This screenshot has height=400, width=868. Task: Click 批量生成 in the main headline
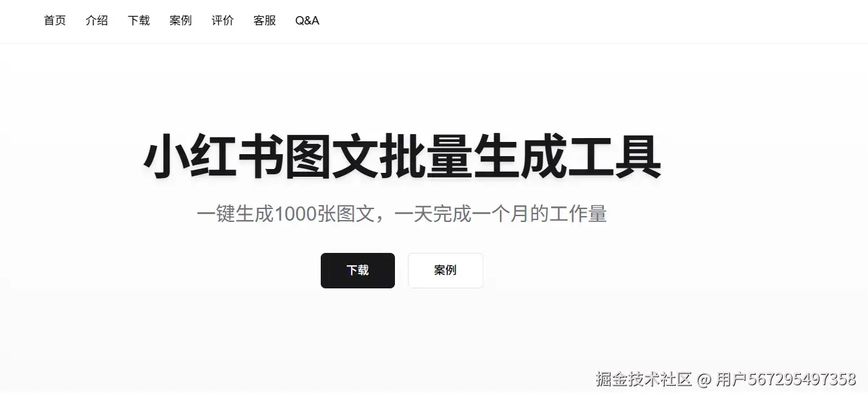(473, 157)
